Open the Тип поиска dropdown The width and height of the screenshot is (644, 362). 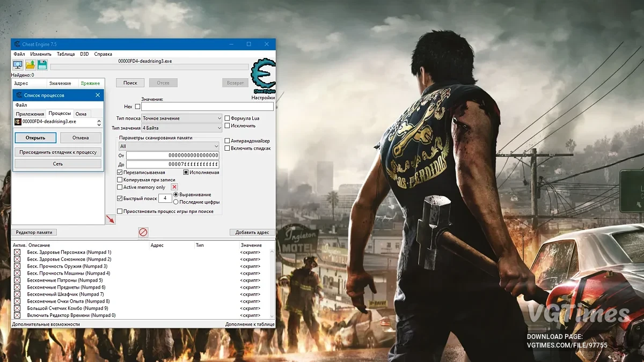(x=181, y=118)
